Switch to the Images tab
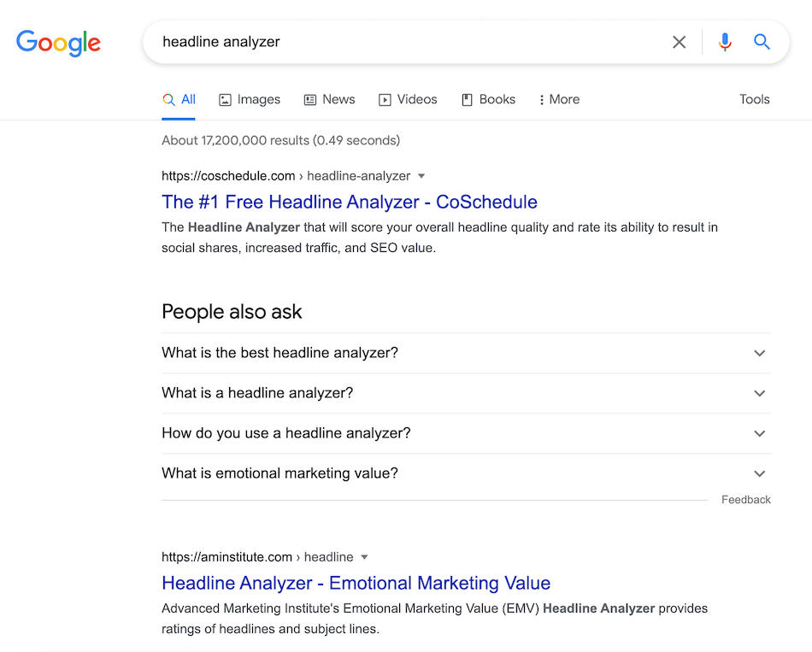Viewport: 812px width, 652px height. (x=249, y=99)
